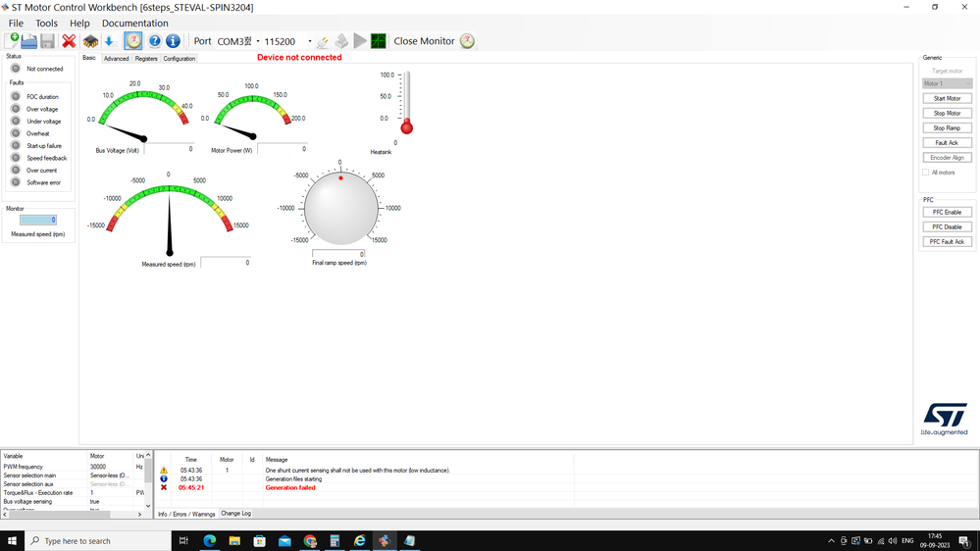Click the gauge icon next to Close Monitor
This screenshot has height=551, width=980.
click(467, 41)
